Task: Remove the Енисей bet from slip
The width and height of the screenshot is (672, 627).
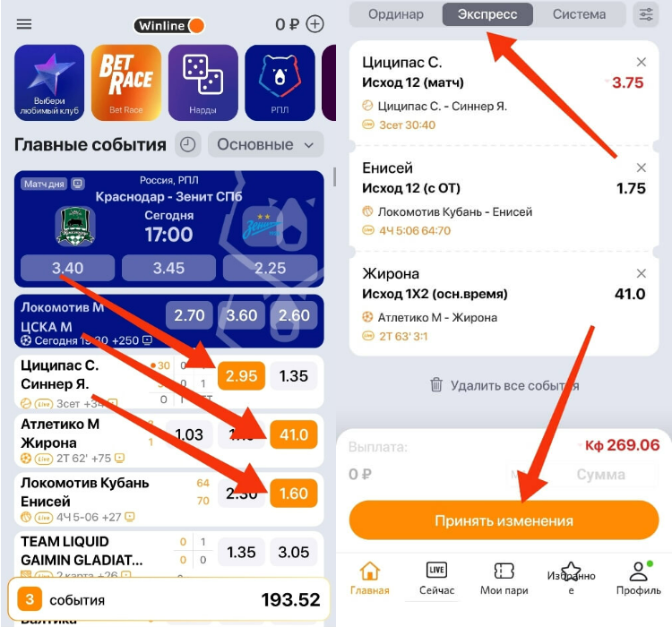Action: coord(642,167)
